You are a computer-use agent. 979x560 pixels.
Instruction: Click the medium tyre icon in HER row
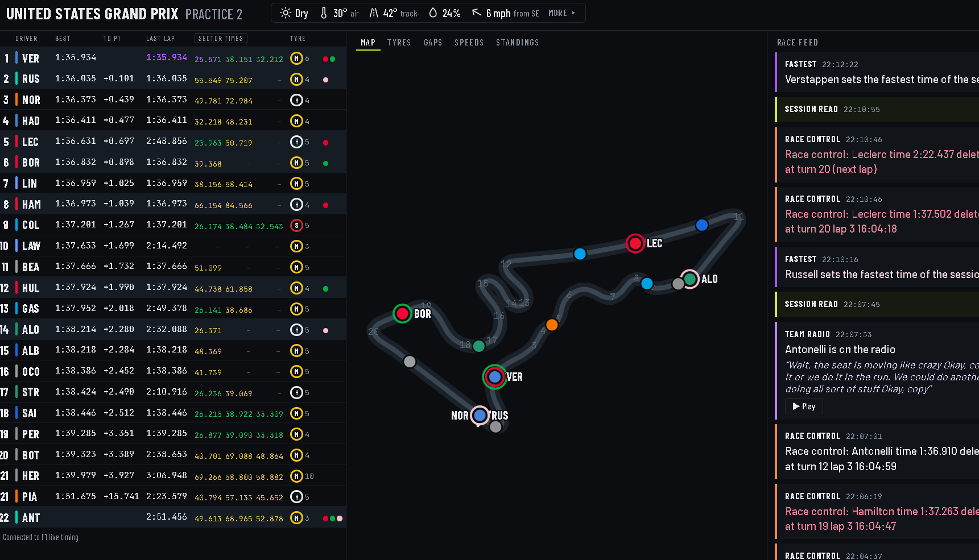(296, 476)
